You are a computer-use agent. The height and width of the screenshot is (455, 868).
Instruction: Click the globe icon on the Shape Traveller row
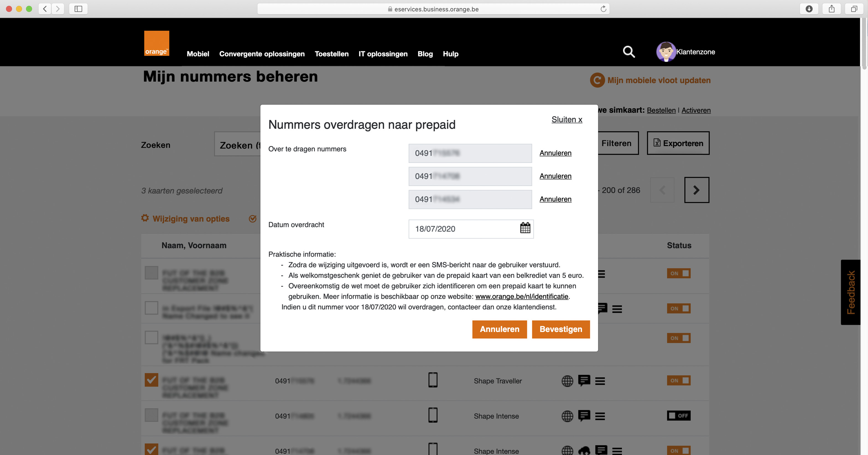click(567, 381)
